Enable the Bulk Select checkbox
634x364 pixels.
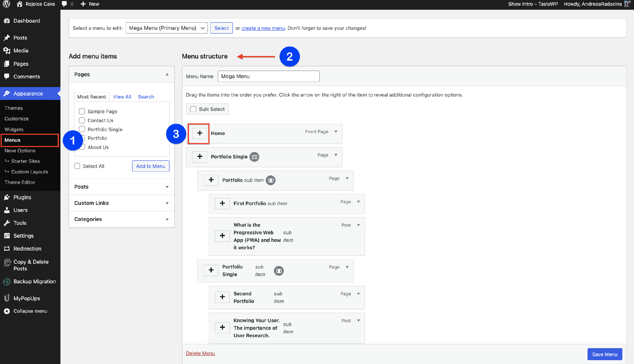(x=193, y=109)
